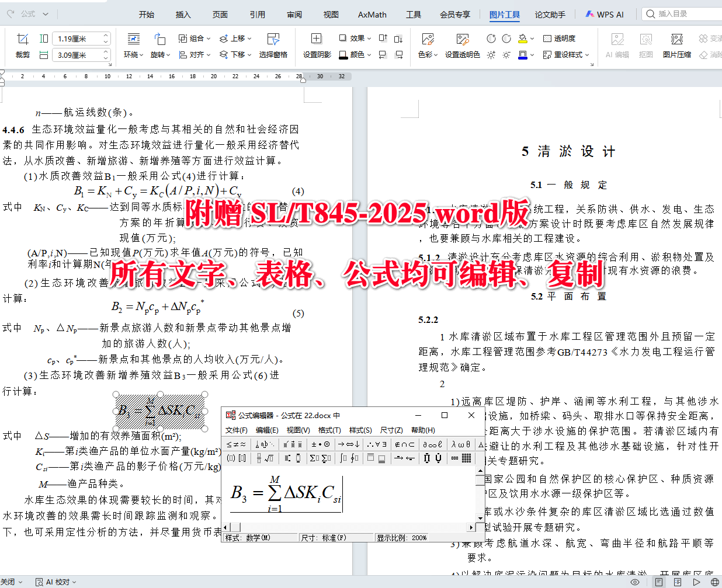Open the shadow 颜色 color dropdown
This screenshot has height=588, width=722.
pyautogui.click(x=355, y=54)
